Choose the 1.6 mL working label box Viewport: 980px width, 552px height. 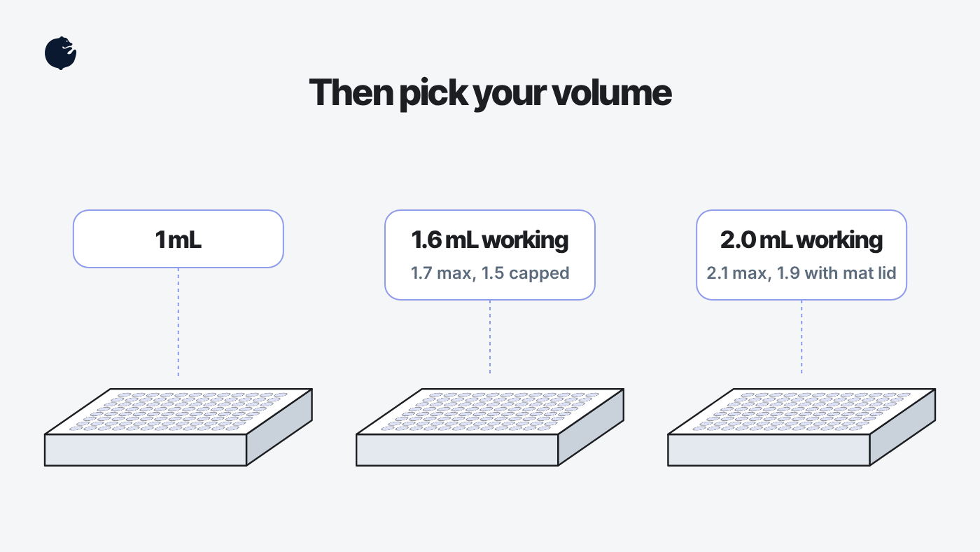click(x=489, y=255)
